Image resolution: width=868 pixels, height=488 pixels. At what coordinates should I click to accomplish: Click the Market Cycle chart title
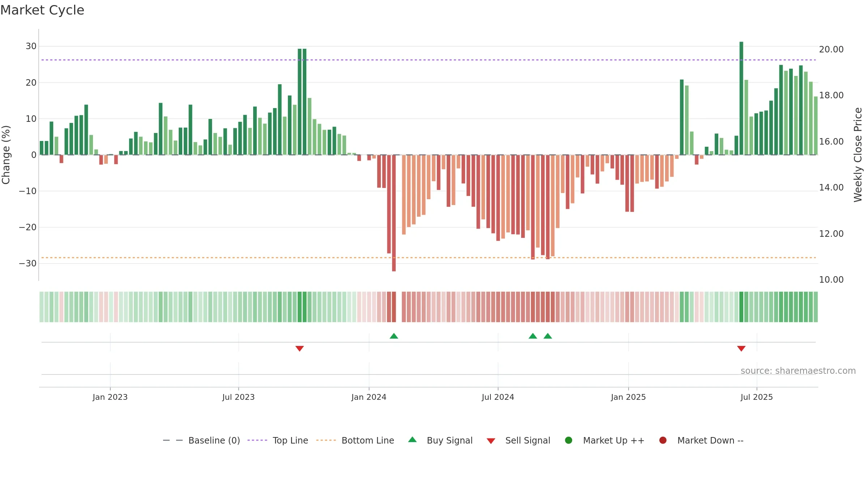42,10
